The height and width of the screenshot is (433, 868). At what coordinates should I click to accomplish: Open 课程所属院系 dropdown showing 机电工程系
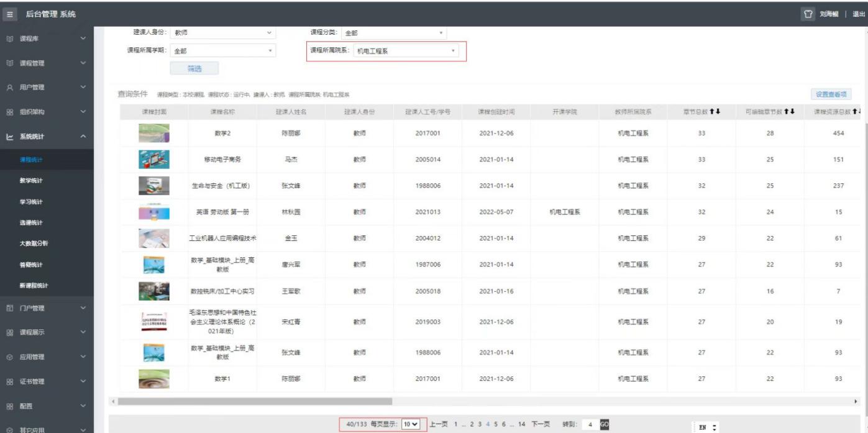pos(408,51)
